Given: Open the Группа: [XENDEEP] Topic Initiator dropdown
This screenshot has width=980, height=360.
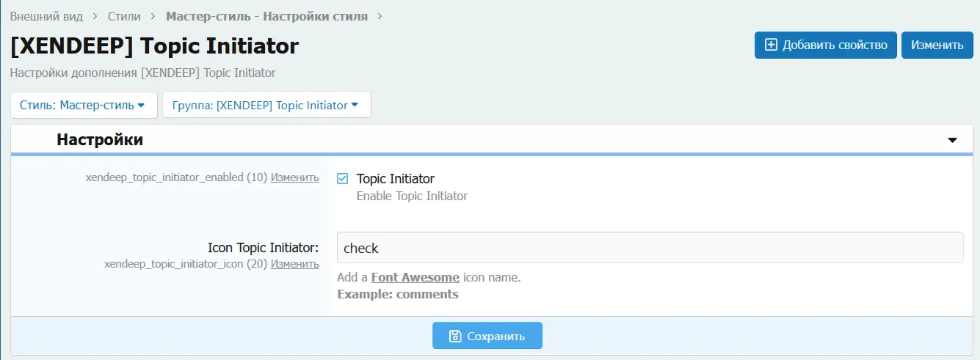Looking at the screenshot, I should pos(266,105).
